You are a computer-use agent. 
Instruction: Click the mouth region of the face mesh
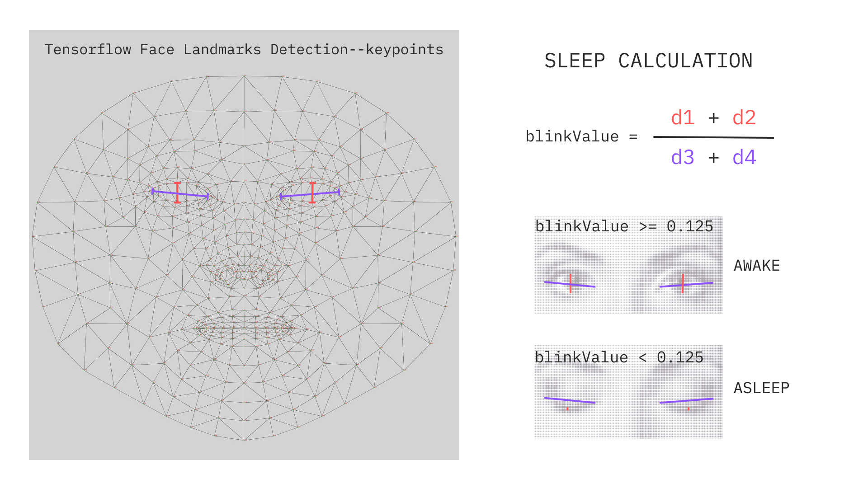(x=244, y=328)
